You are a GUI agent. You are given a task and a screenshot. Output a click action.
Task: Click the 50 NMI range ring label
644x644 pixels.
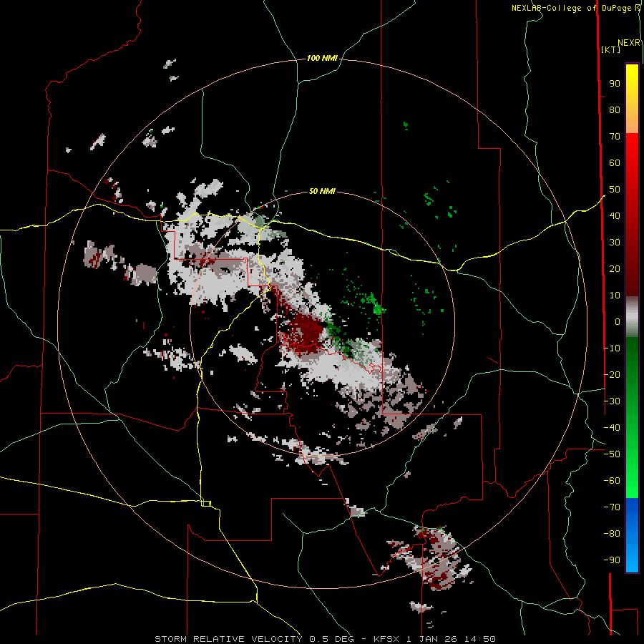click(322, 191)
